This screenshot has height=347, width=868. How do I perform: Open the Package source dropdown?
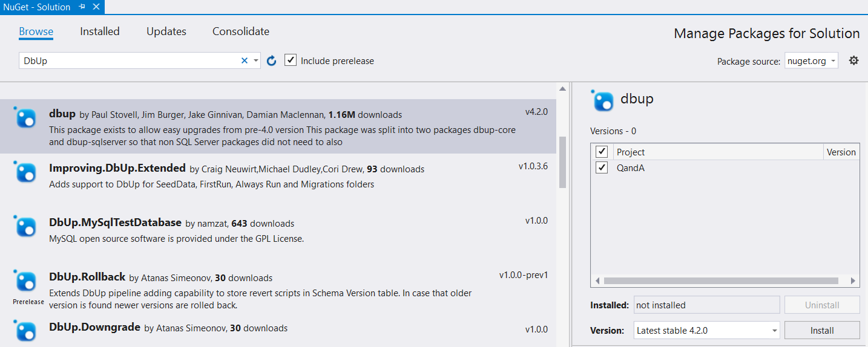(811, 61)
